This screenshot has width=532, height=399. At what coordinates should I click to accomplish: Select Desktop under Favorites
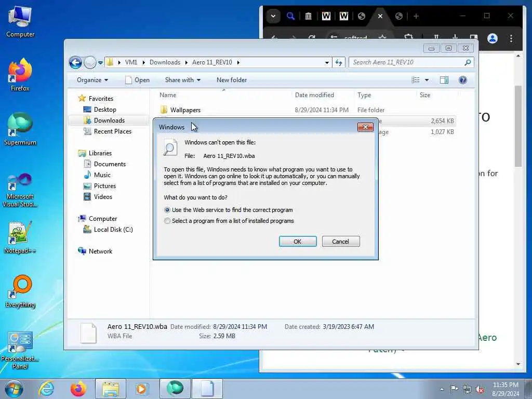tap(105, 110)
